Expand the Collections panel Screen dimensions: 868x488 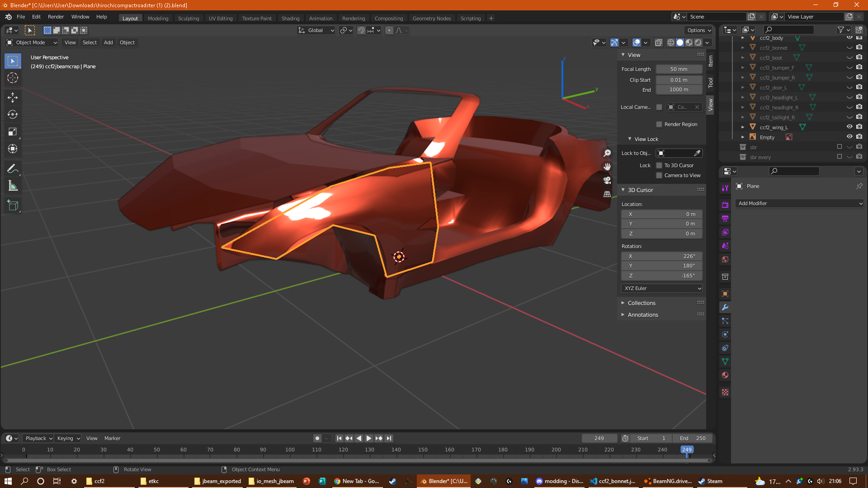[641, 303]
